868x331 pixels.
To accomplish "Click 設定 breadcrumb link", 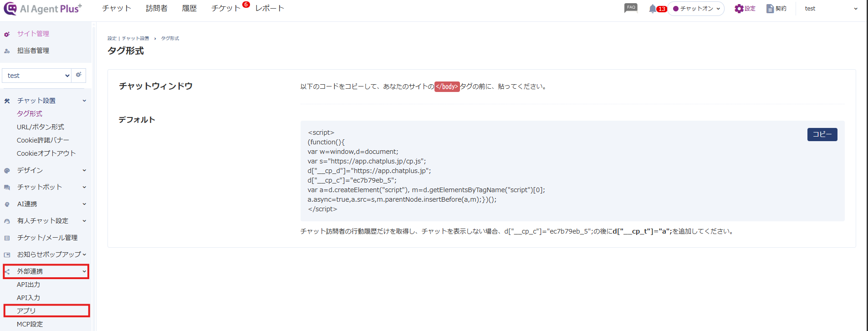I will (x=112, y=38).
